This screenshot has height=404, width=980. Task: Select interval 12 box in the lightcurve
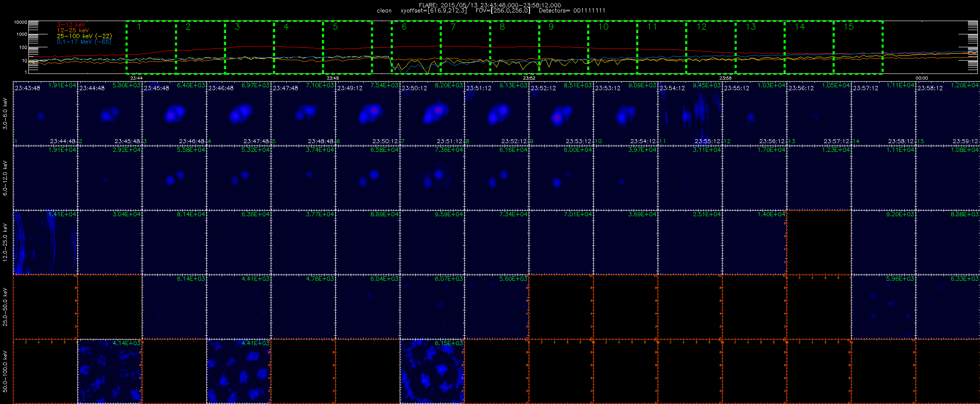point(711,47)
